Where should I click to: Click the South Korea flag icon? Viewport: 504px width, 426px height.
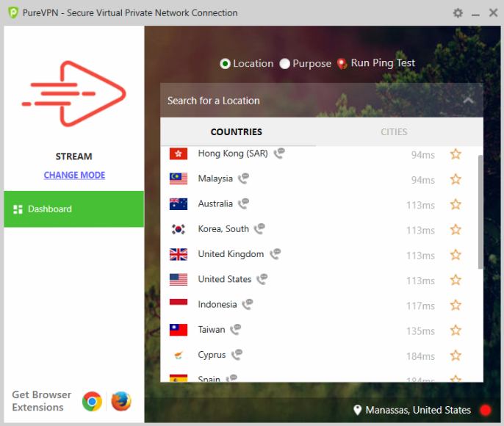point(179,229)
